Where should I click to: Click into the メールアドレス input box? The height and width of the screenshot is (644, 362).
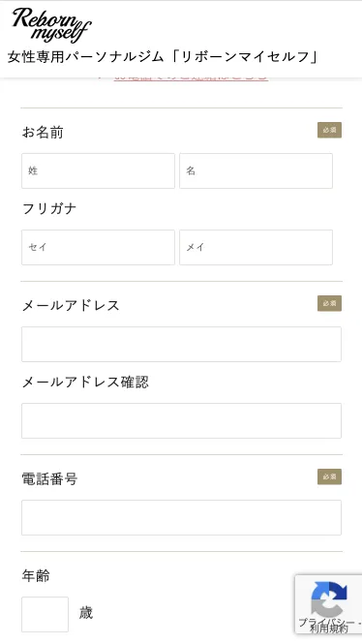point(181,344)
